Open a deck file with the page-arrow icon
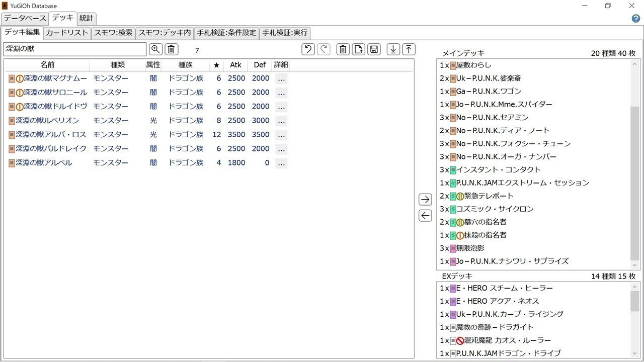This screenshot has height=362, width=644. click(358, 49)
